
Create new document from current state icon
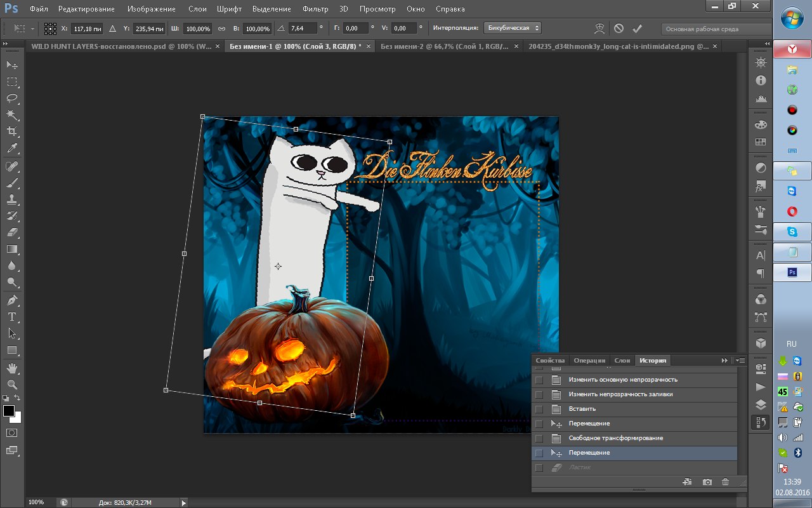click(x=687, y=483)
